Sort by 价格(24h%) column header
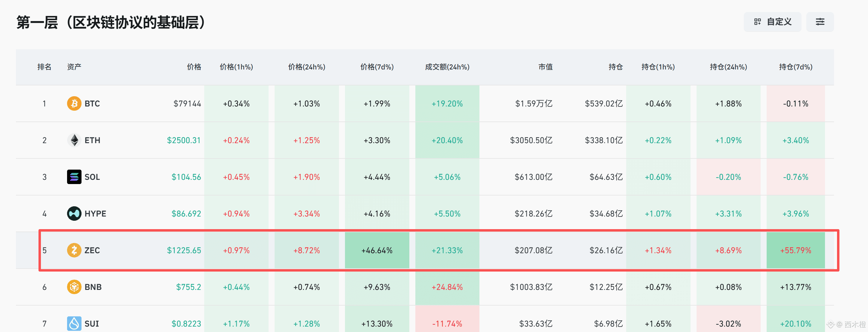 (x=307, y=67)
